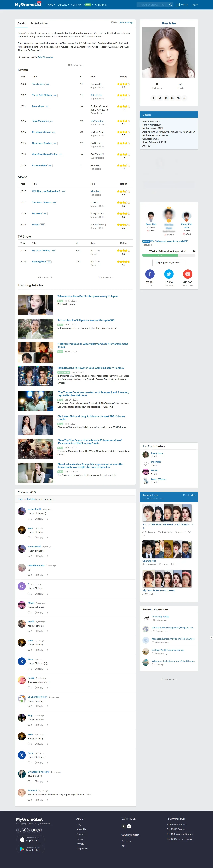
Task: Focus the Find Asian Dramas search field
Action: [x=152, y=5]
